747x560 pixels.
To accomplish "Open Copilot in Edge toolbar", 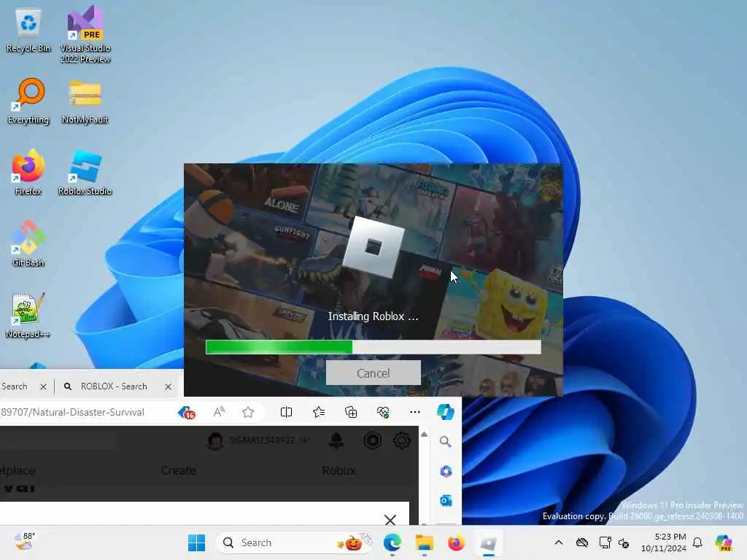I will [446, 412].
